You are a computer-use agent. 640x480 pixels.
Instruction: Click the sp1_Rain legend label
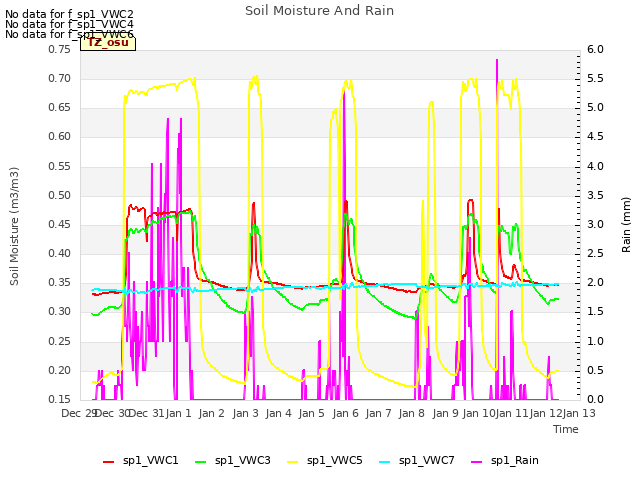pyautogui.click(x=515, y=461)
